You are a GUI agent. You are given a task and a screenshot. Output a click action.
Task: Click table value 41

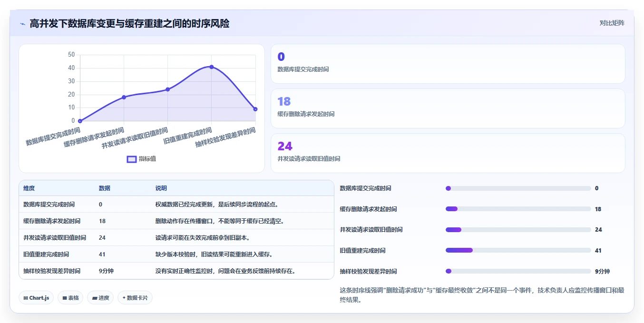coord(102,254)
